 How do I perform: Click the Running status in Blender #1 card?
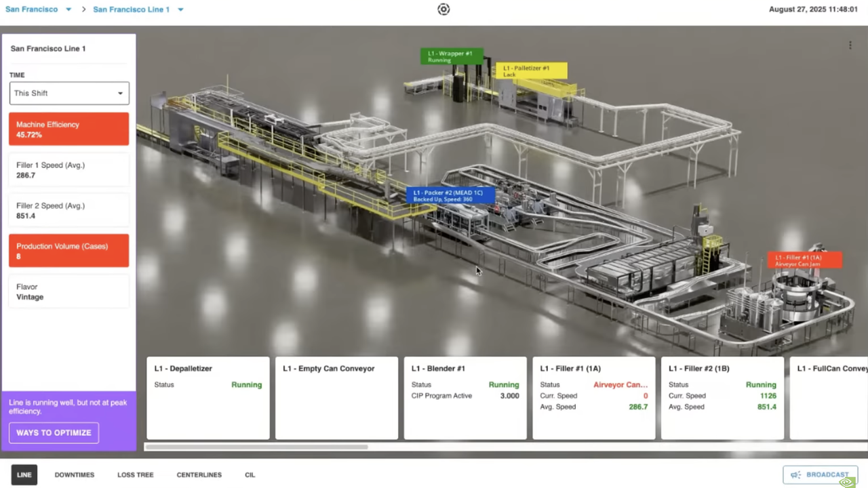[504, 385]
